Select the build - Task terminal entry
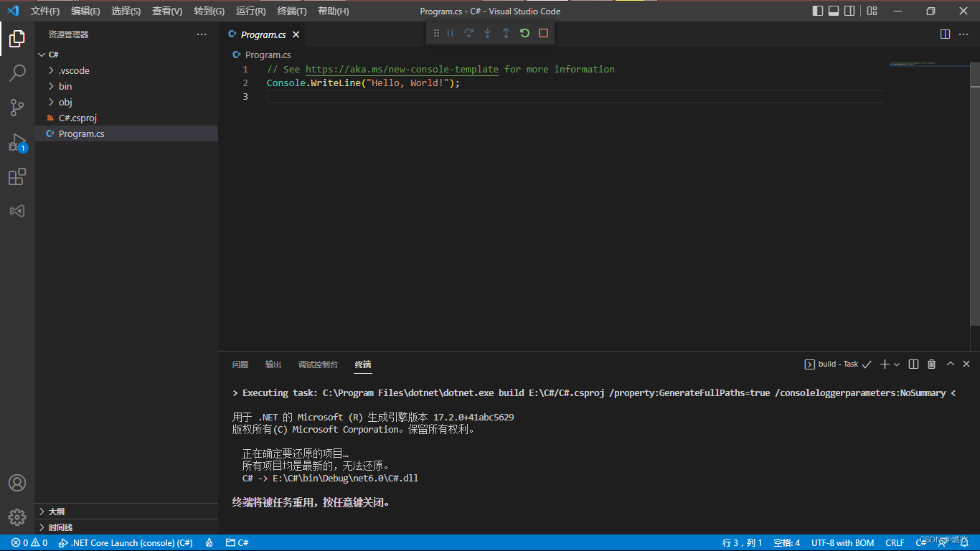980x551 pixels. [837, 364]
